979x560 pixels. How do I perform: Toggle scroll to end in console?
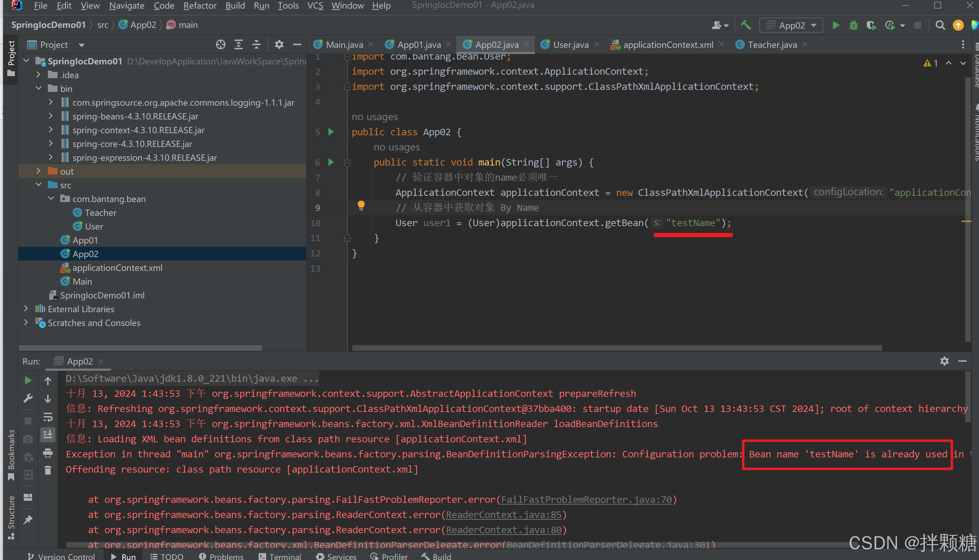pos(48,435)
